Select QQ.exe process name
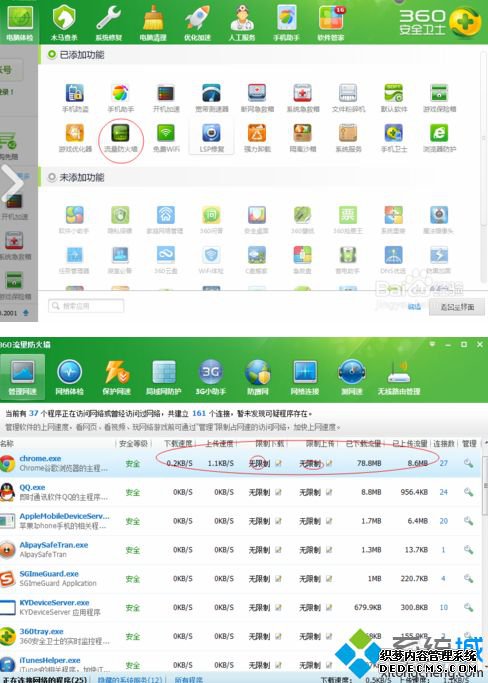 click(x=32, y=487)
